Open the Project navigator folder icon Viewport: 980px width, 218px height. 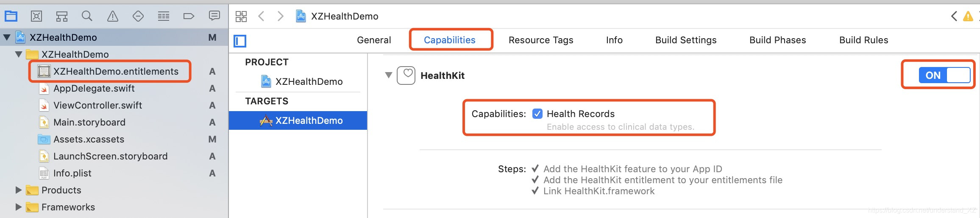(x=11, y=17)
